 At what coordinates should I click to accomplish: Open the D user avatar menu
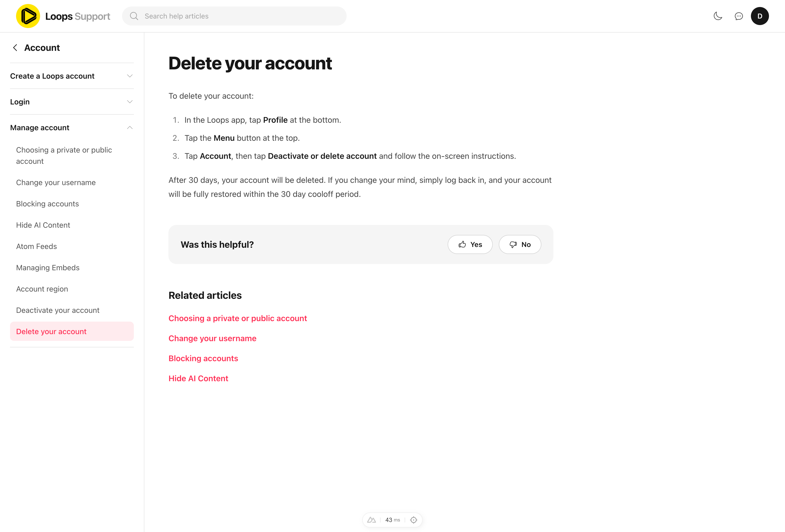(760, 16)
